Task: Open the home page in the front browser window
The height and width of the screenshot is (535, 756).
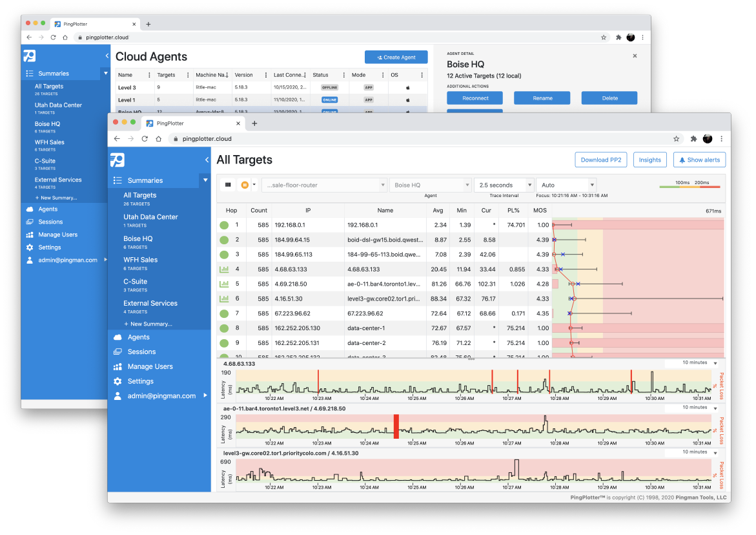Action: pos(159,138)
